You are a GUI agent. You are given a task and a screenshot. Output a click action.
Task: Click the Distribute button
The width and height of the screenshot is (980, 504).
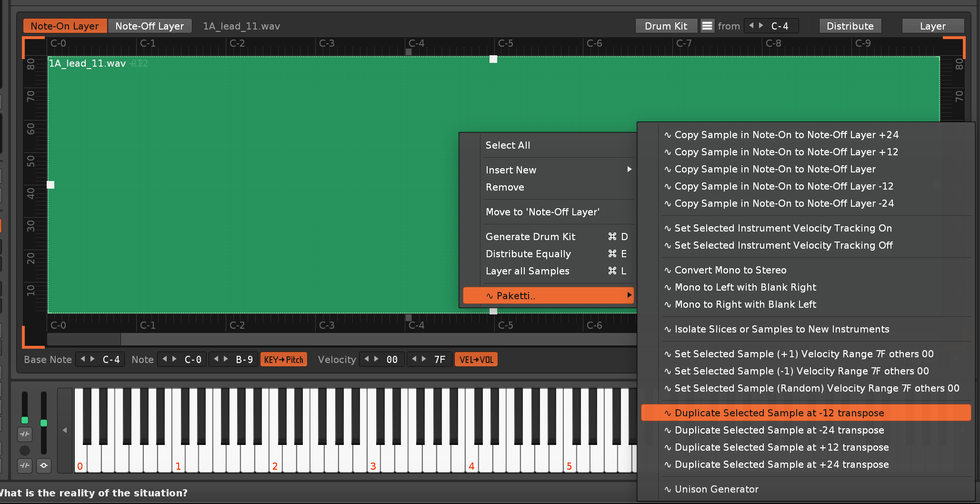click(x=850, y=26)
